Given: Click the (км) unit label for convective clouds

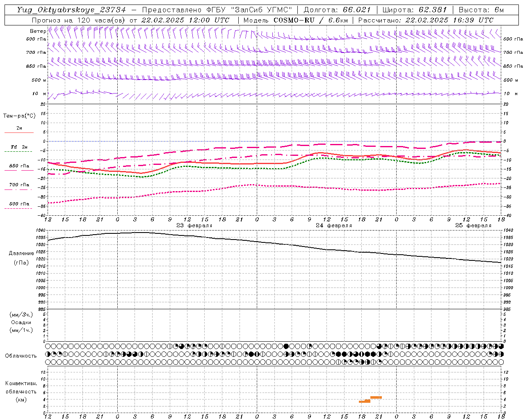Looking at the screenshot, I should point(21,400).
